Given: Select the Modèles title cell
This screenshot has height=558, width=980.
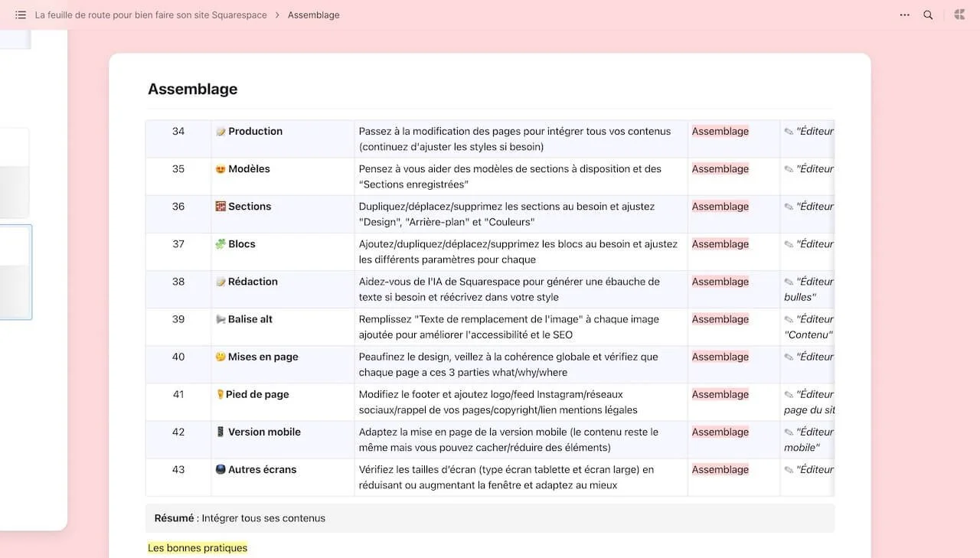Looking at the screenshot, I should click(283, 177).
